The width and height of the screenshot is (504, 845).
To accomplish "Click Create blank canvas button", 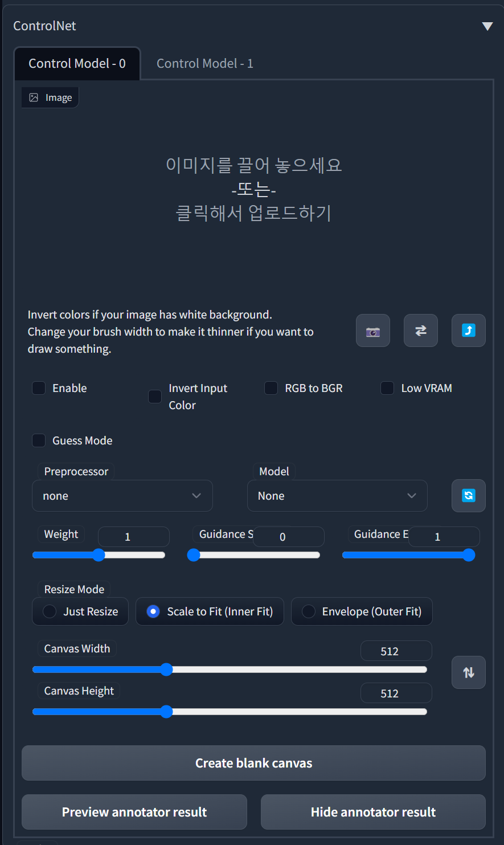I will (x=253, y=763).
